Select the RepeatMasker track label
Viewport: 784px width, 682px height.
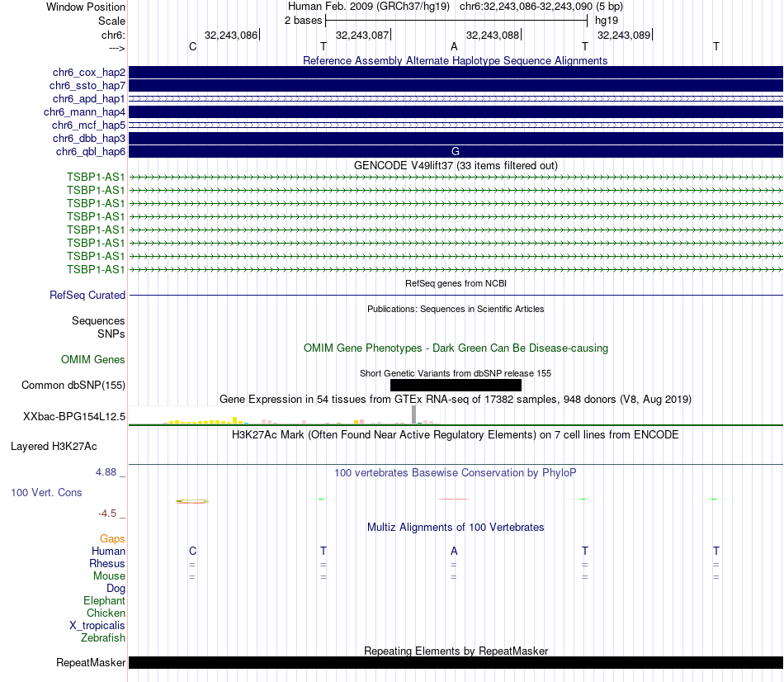click(x=91, y=663)
